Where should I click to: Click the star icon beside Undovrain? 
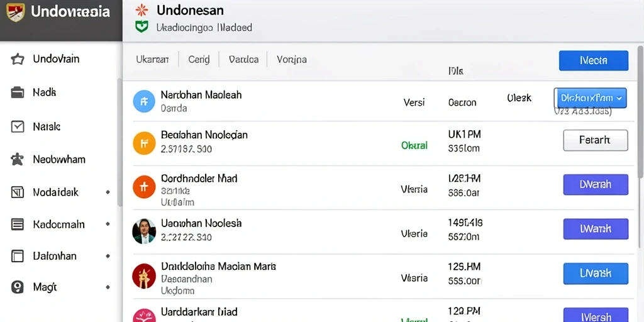[x=17, y=59]
